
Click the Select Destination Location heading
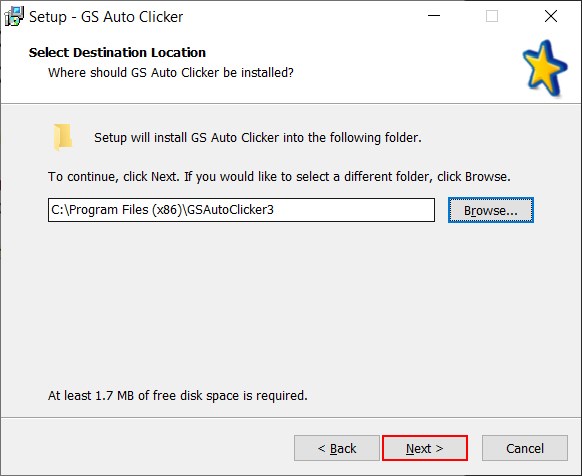click(117, 52)
